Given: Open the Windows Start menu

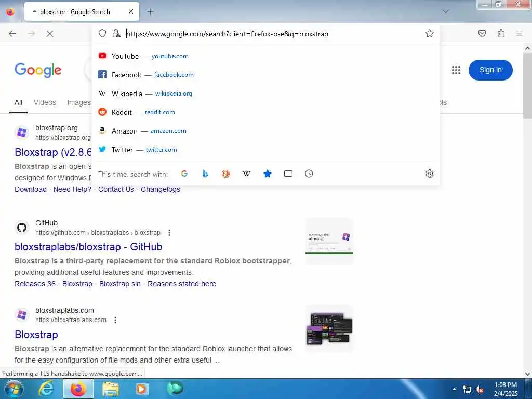Looking at the screenshot, I should (13, 389).
